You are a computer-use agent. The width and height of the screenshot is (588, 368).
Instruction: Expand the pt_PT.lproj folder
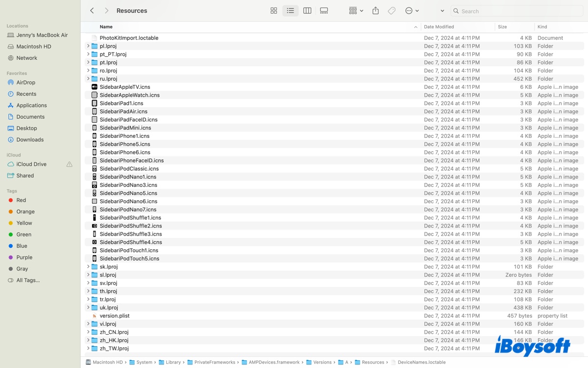click(88, 54)
